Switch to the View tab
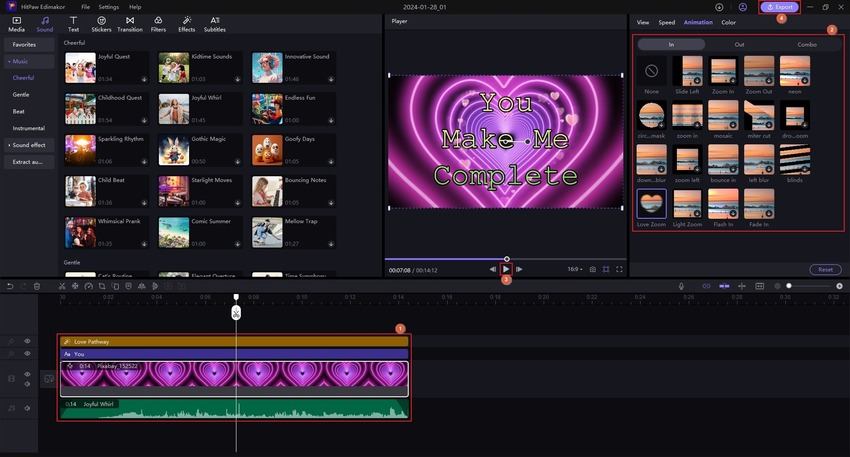Viewport: 850px width, 457px height. pos(643,22)
